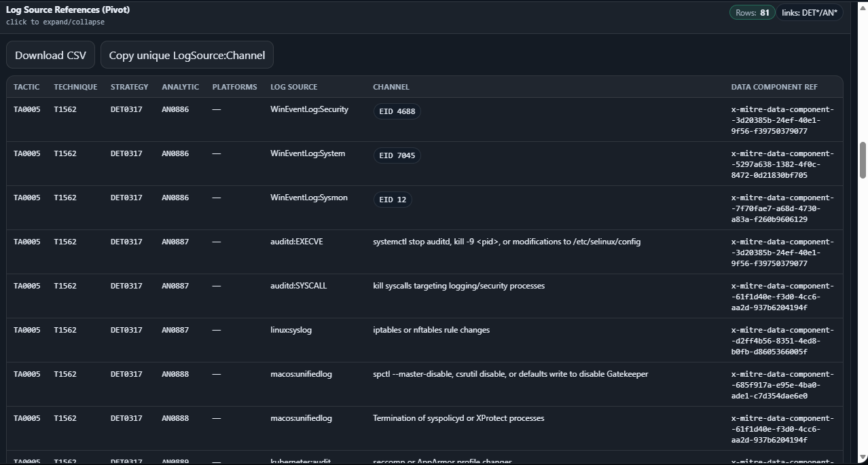Click the Download CSV button
This screenshot has height=465, width=868.
coord(50,55)
